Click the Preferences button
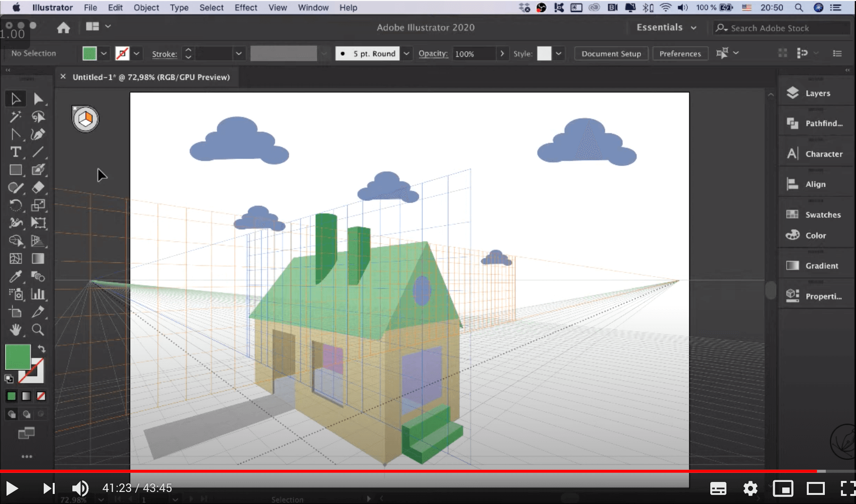Image resolution: width=856 pixels, height=504 pixels. [x=680, y=54]
